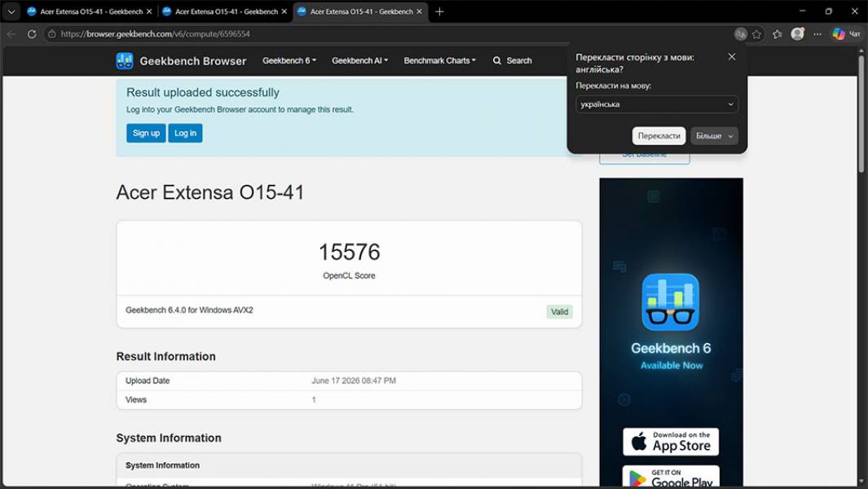Switch to the second Acer Extensa tab
This screenshot has height=489, width=868.
225,11
